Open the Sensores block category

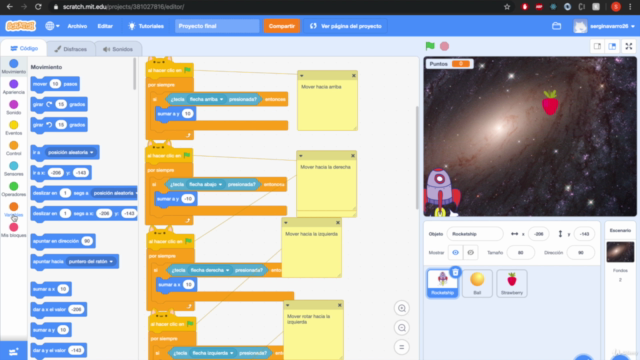[x=13, y=168]
